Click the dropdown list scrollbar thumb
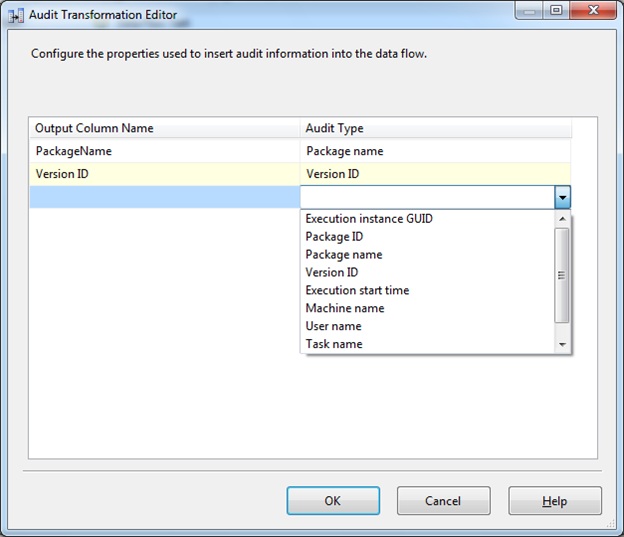This screenshot has height=537, width=624. (x=562, y=275)
